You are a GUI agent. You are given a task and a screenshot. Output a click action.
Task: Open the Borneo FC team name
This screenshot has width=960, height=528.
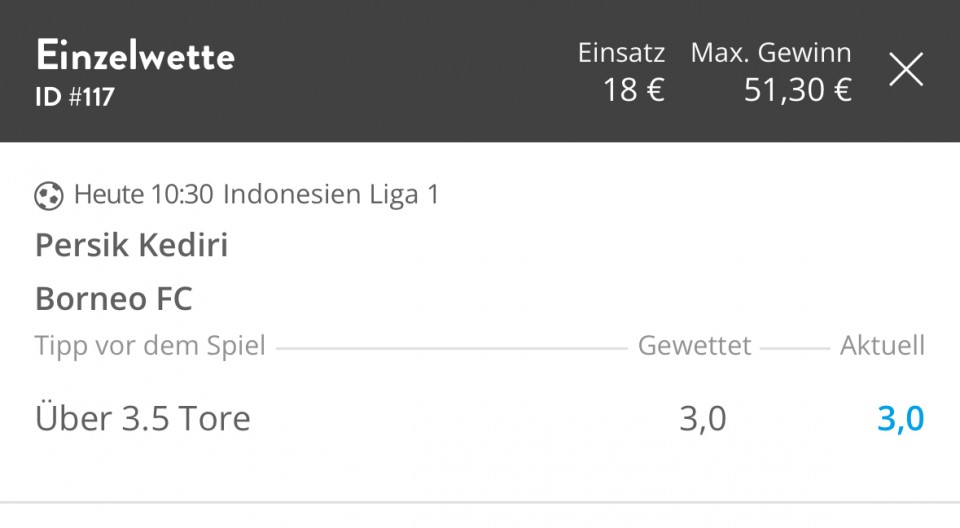(x=114, y=299)
